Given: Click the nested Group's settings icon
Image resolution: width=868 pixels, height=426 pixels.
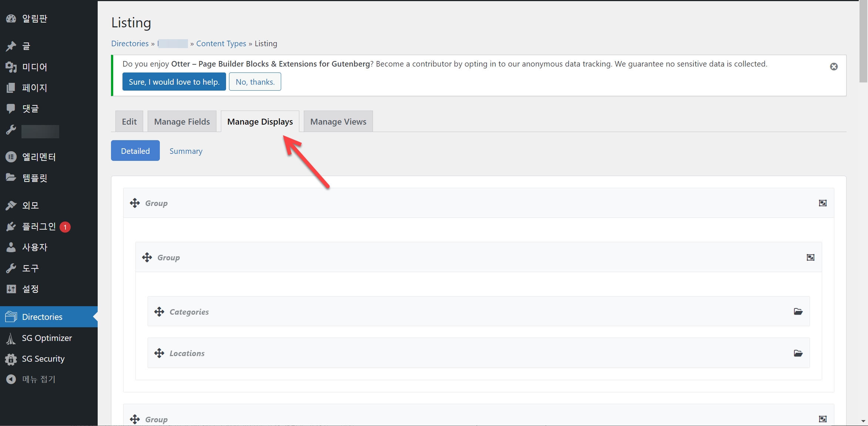Looking at the screenshot, I should [x=810, y=257].
